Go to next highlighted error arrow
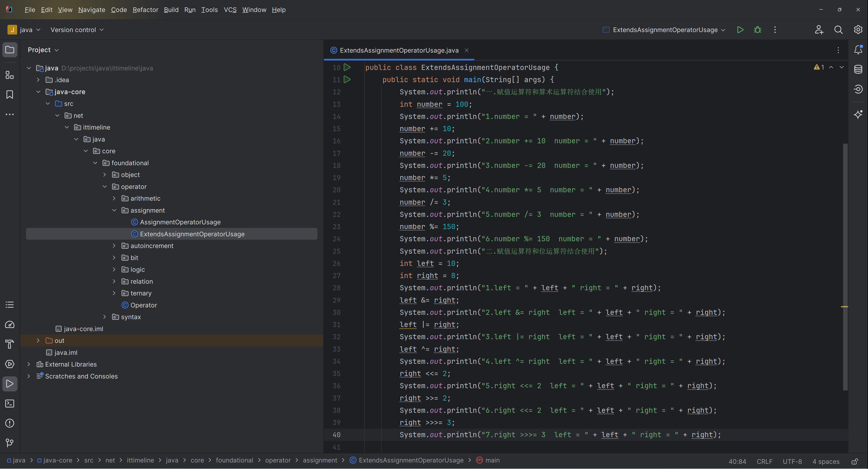The image size is (868, 469). (x=842, y=67)
